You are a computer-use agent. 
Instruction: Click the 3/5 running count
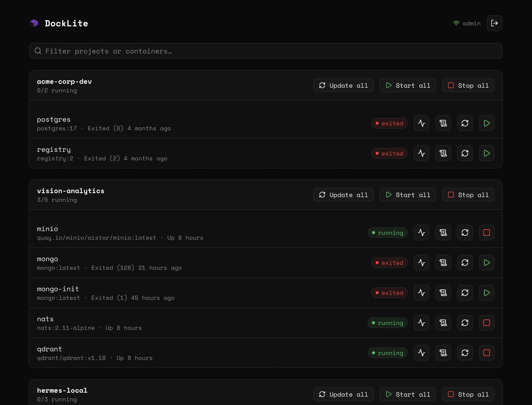pos(57,200)
